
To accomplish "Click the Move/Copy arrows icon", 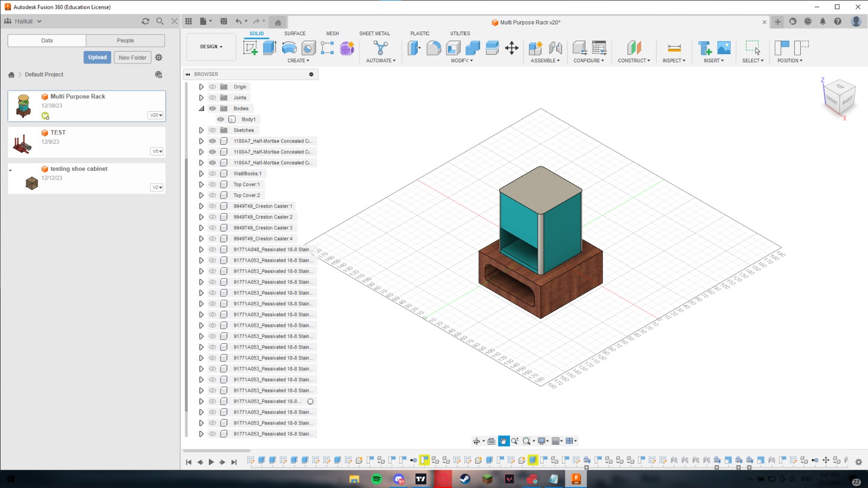I will click(512, 48).
